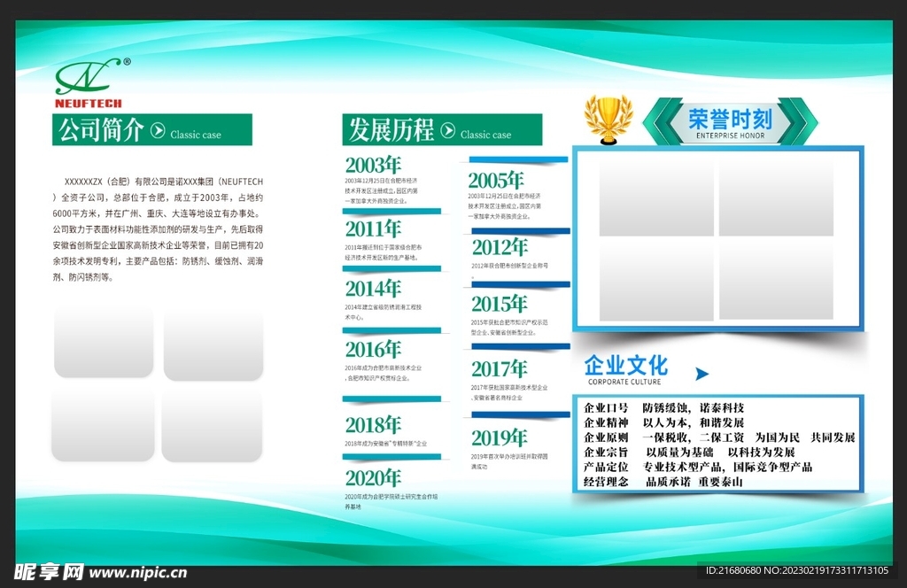907x588 pixels.
Task: Click the blue triangle next to 企业文化
Action: point(702,374)
